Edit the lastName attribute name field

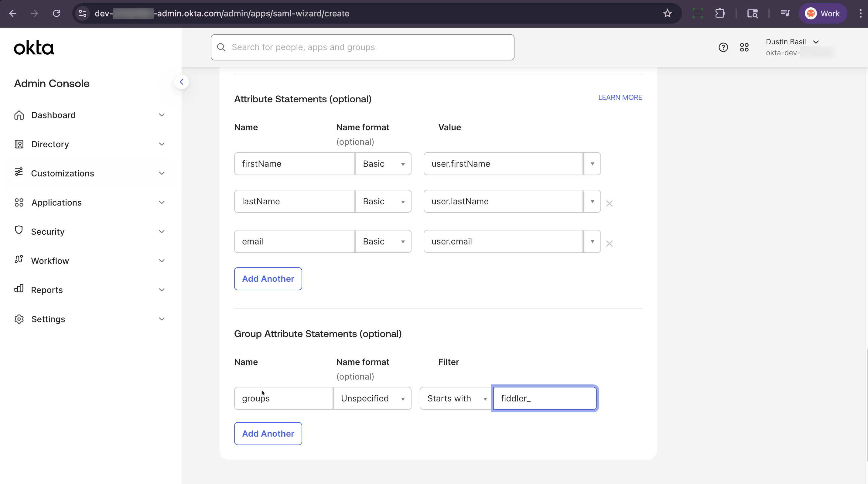point(295,201)
